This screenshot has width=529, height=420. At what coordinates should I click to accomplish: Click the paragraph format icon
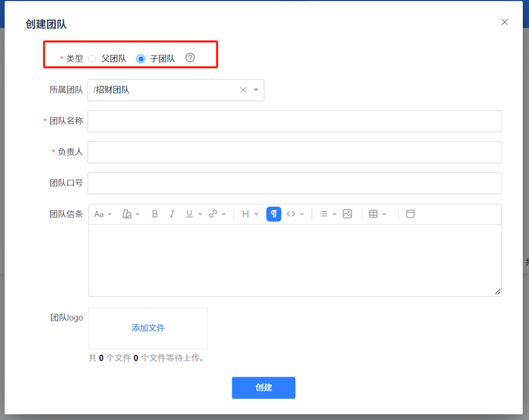point(274,214)
